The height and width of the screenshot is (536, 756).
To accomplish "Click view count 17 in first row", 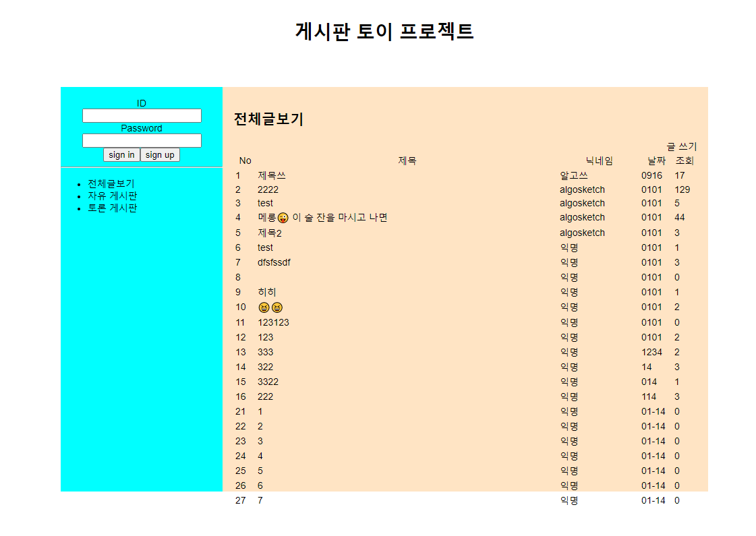I will (x=680, y=175).
